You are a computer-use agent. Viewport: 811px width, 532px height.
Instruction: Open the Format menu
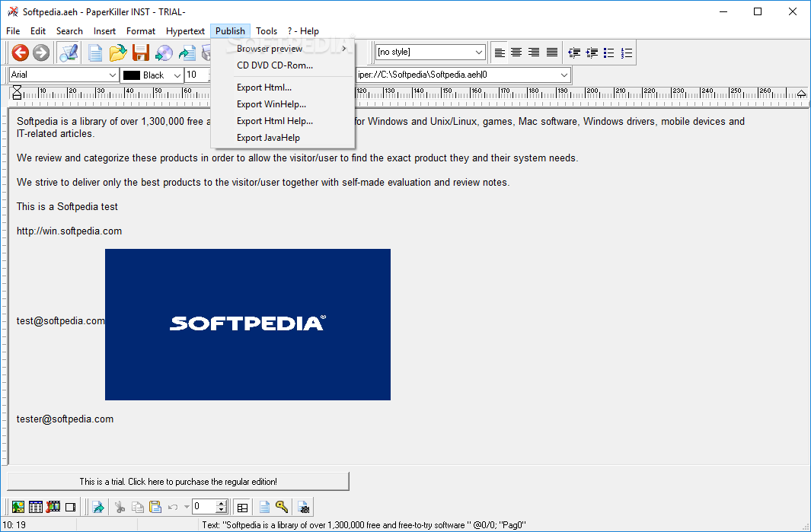(x=141, y=31)
